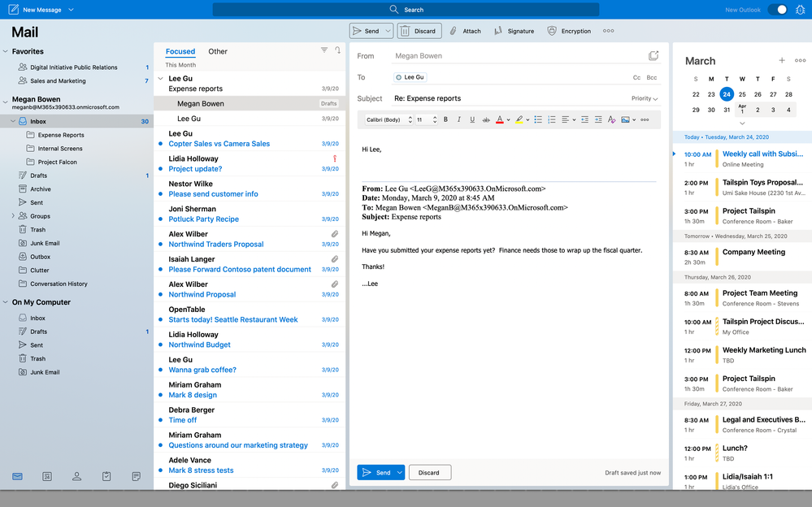Toggle the bulleted list

pyautogui.click(x=538, y=119)
